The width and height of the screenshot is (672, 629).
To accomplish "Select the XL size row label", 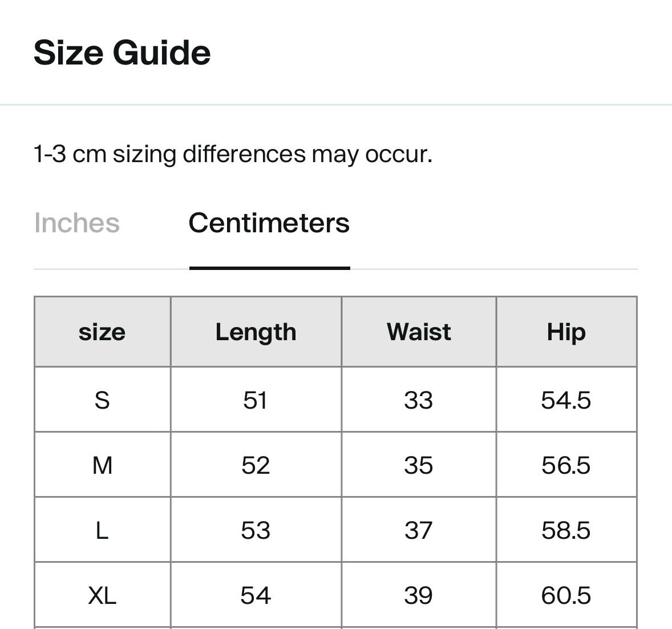I will [103, 595].
